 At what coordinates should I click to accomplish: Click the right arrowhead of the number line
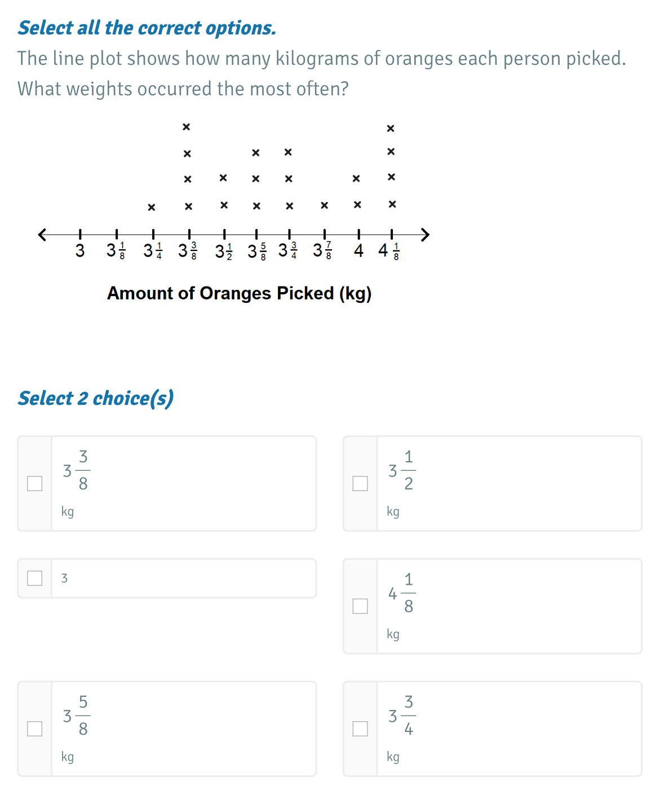coord(426,234)
